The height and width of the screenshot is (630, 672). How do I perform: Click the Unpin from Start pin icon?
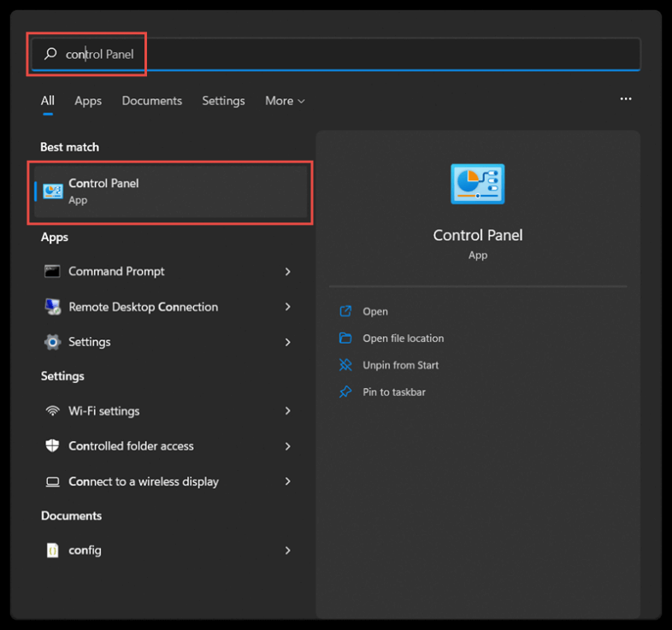(x=345, y=365)
